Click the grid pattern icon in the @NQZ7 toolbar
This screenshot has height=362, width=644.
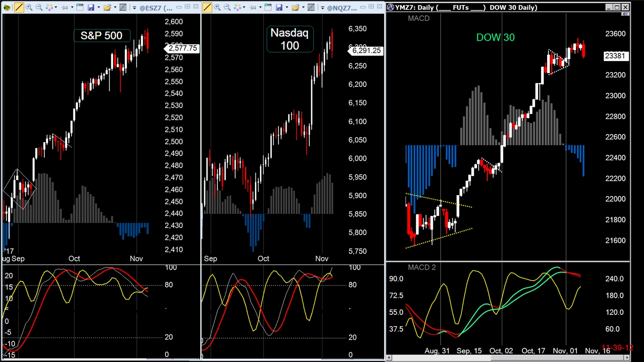[x=311, y=7]
